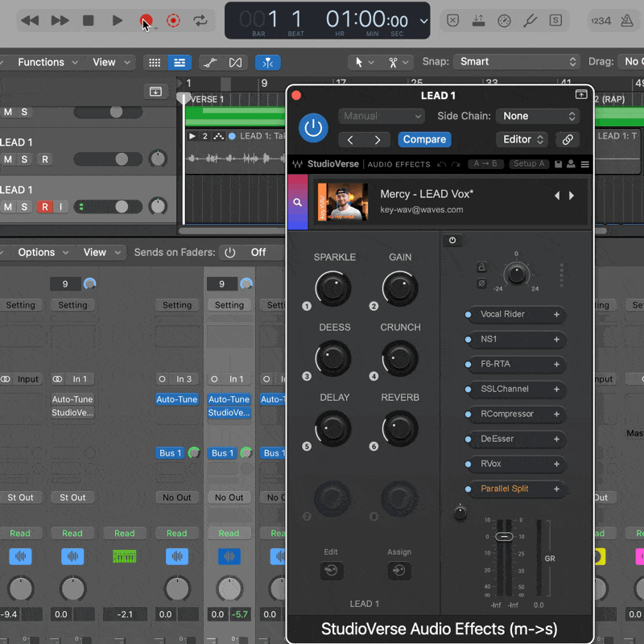This screenshot has height=644, width=644.
Task: Click the Compare button
Action: pos(424,139)
